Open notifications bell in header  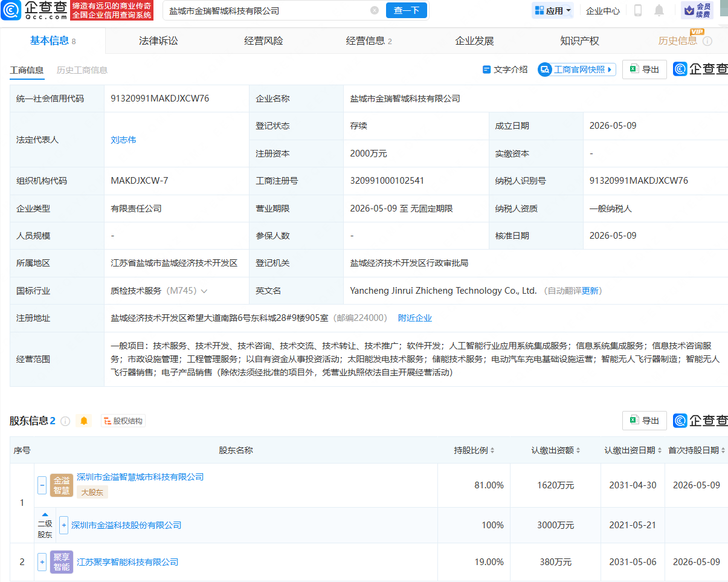pos(659,10)
